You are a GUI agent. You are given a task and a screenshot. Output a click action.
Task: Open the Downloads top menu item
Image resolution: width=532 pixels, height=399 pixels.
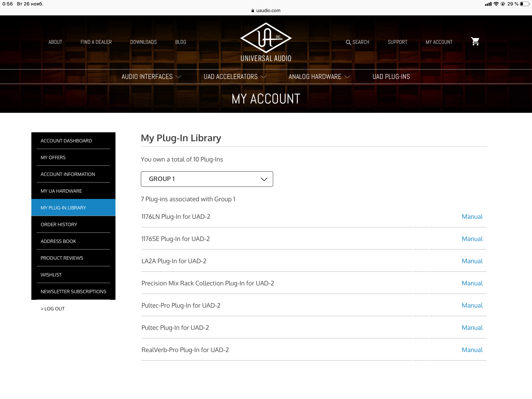143,42
